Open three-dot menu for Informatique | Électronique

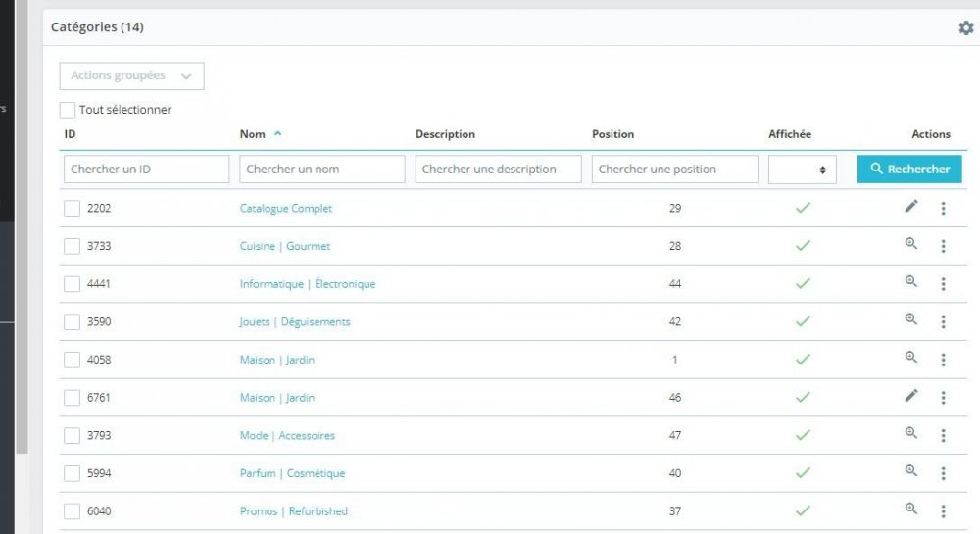tap(943, 284)
